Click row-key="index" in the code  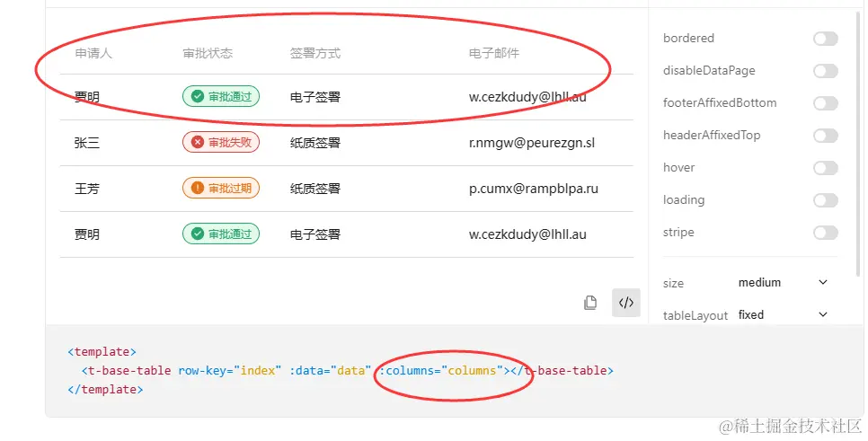pyautogui.click(x=230, y=371)
